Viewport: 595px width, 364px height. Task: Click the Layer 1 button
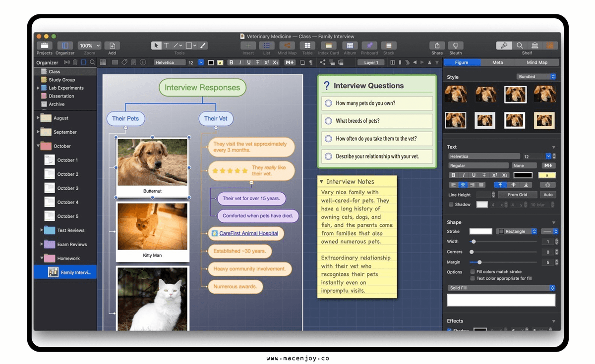[x=371, y=62]
